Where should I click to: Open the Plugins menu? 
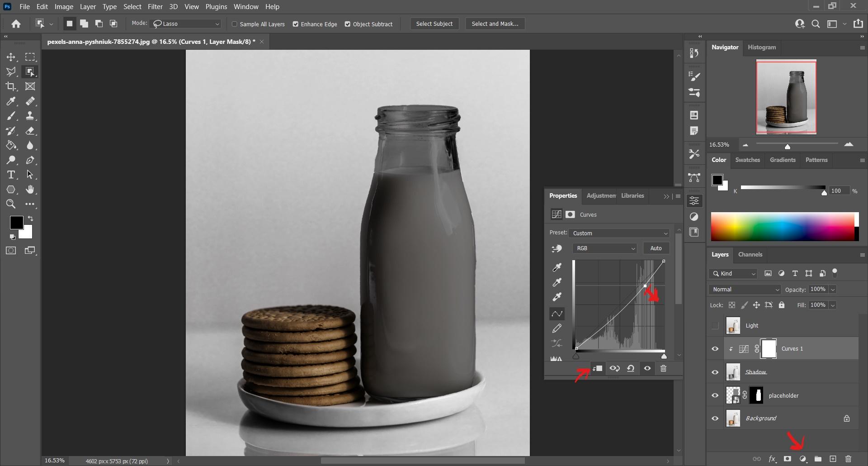pos(216,7)
